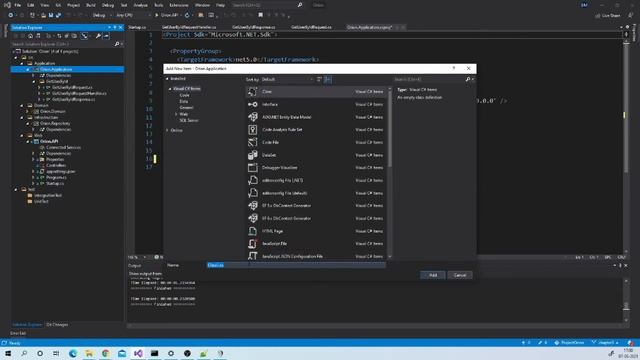Click the dialog search magnifier icon
The height and width of the screenshot is (360, 640).
click(468, 79)
